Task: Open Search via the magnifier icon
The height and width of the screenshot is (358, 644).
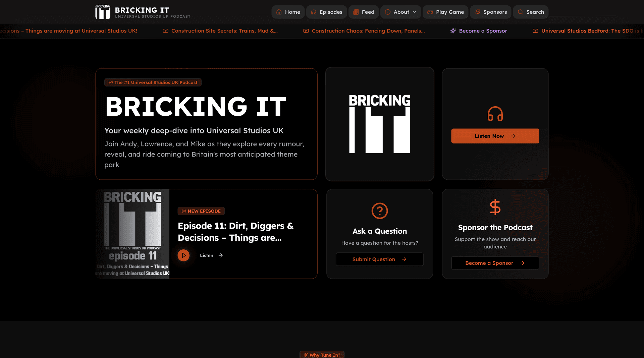Action: tap(520, 12)
